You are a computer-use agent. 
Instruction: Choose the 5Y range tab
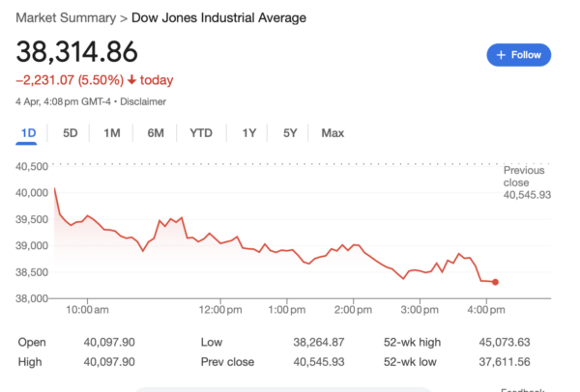(290, 133)
